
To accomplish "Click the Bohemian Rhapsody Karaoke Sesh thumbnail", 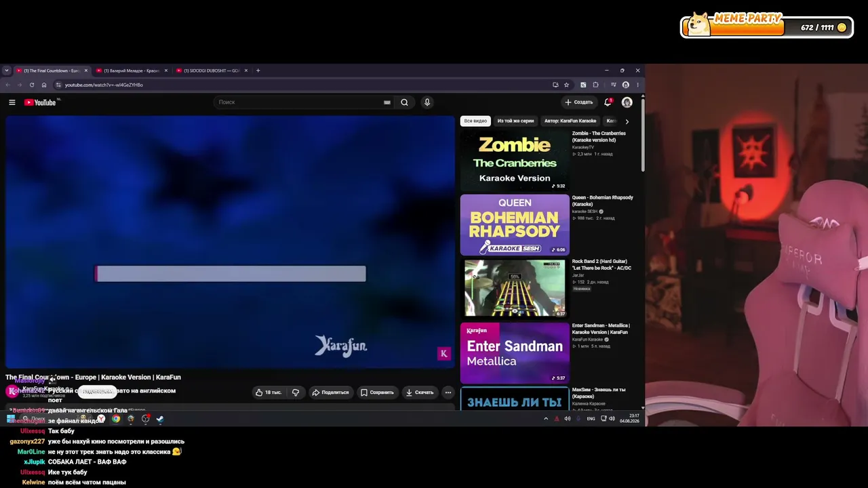I will click(515, 225).
